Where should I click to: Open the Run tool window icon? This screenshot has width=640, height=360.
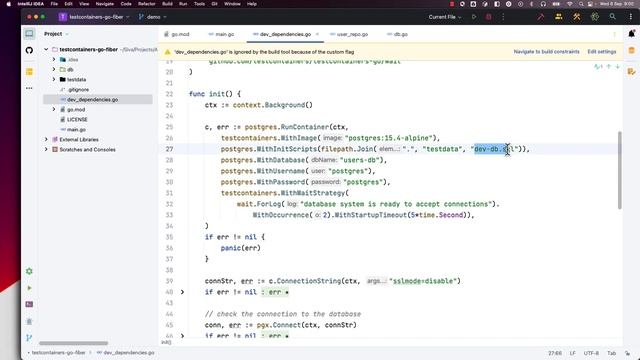point(29,288)
